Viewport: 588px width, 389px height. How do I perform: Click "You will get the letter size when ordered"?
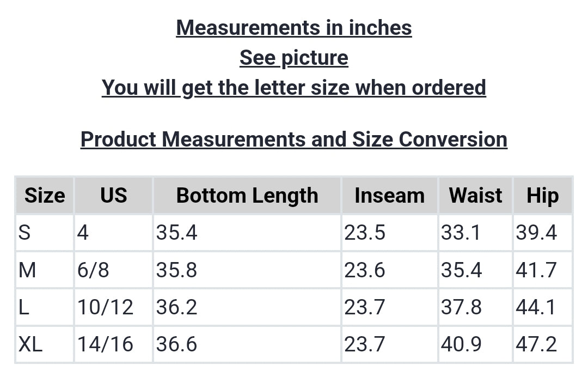[x=294, y=87]
